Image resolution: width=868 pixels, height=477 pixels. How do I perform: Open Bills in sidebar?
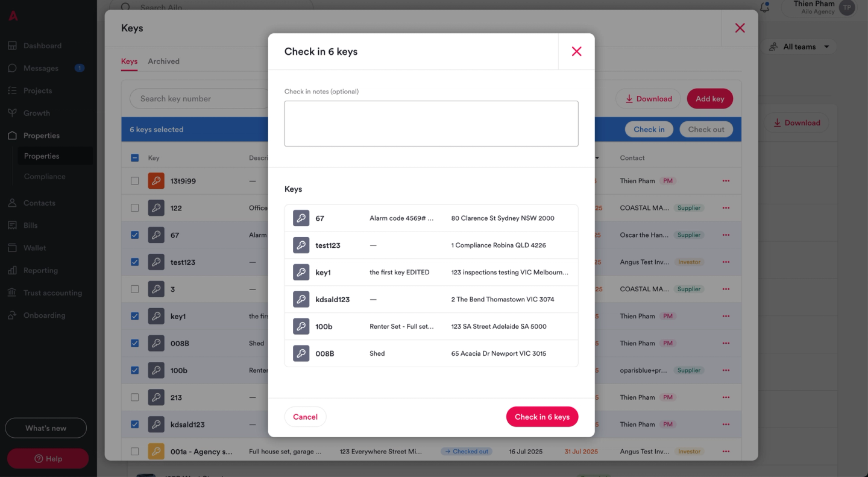30,226
